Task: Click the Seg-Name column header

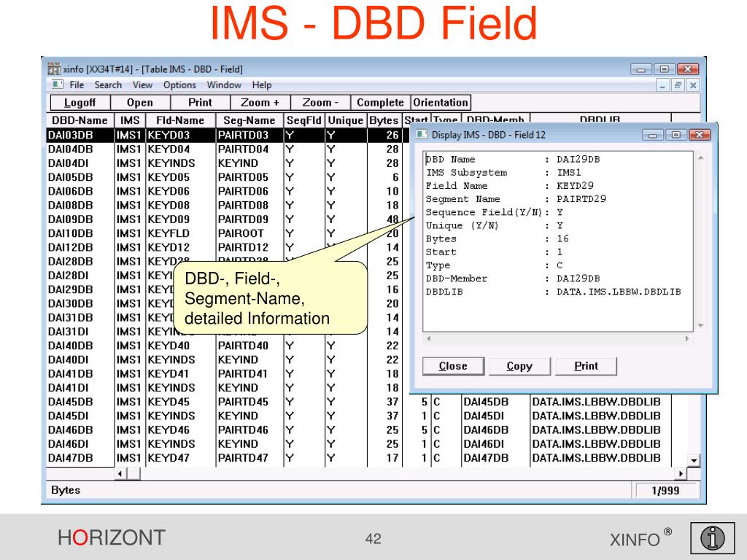Action: point(249,120)
